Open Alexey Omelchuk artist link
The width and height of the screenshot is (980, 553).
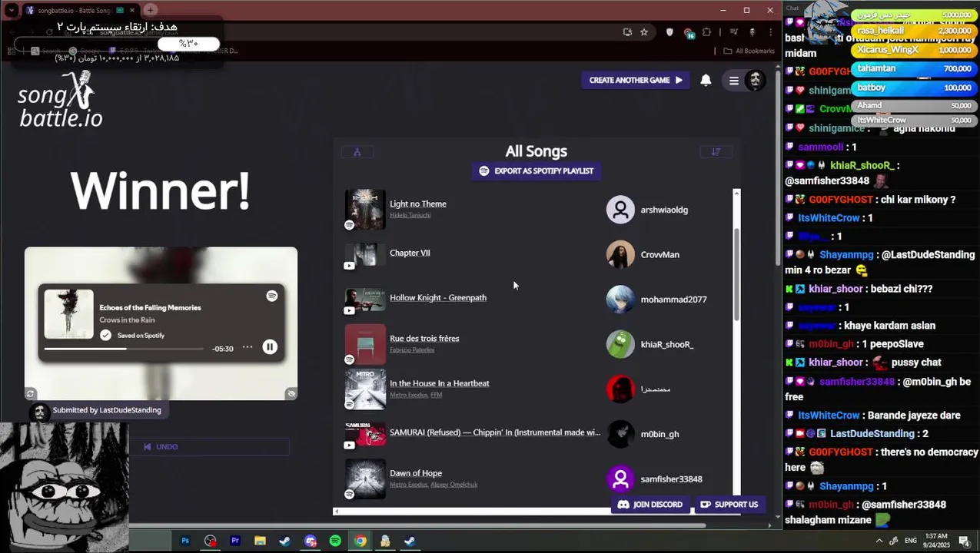pyautogui.click(x=454, y=485)
